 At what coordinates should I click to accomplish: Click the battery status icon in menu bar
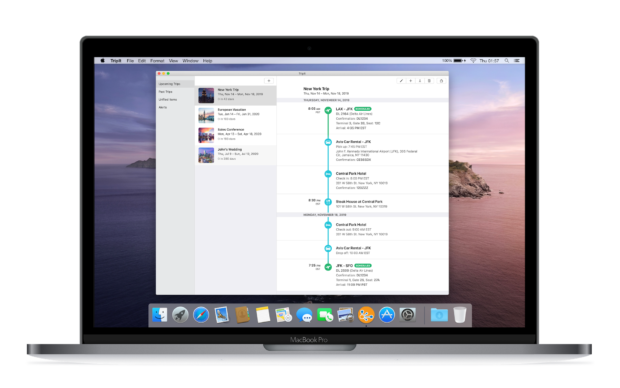tap(459, 61)
